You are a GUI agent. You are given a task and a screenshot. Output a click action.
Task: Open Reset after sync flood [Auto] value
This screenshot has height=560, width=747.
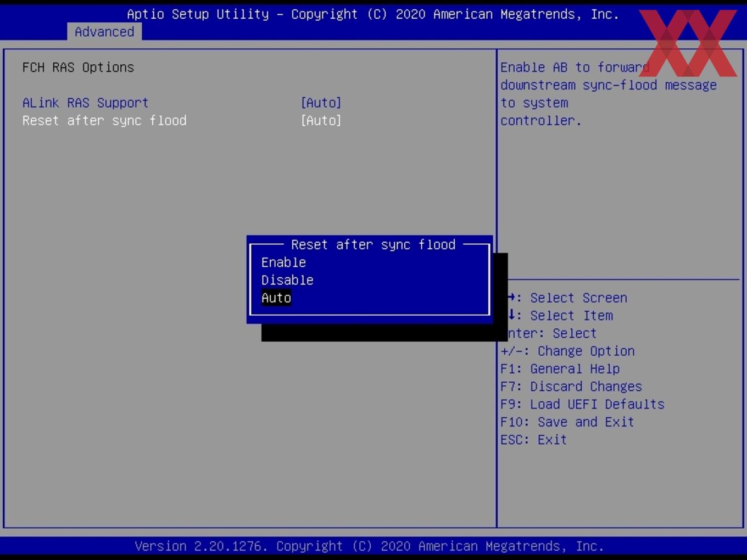(321, 120)
